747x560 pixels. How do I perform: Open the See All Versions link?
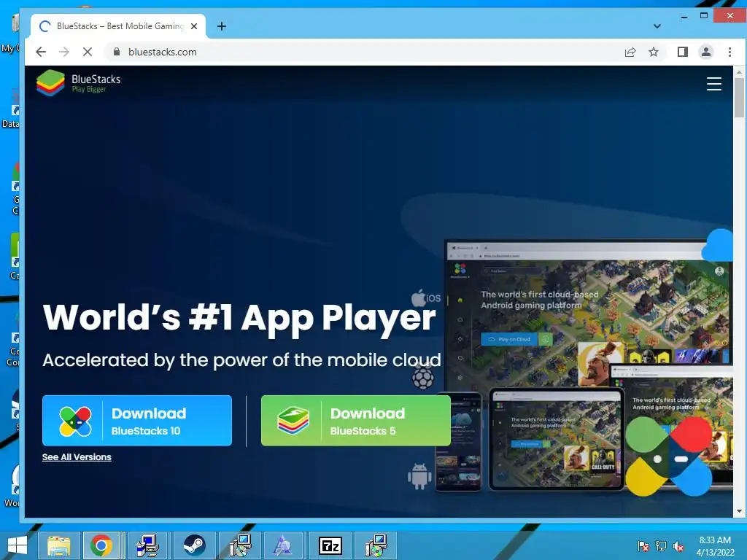click(77, 457)
